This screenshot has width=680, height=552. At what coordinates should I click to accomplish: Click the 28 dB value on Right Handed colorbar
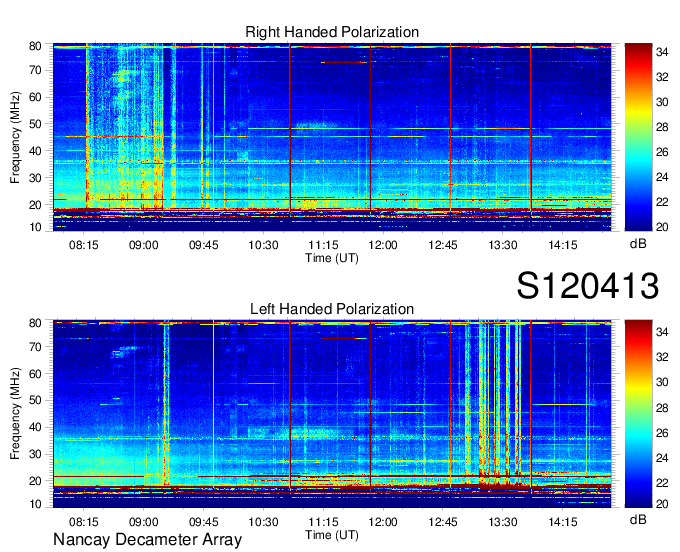(662, 127)
